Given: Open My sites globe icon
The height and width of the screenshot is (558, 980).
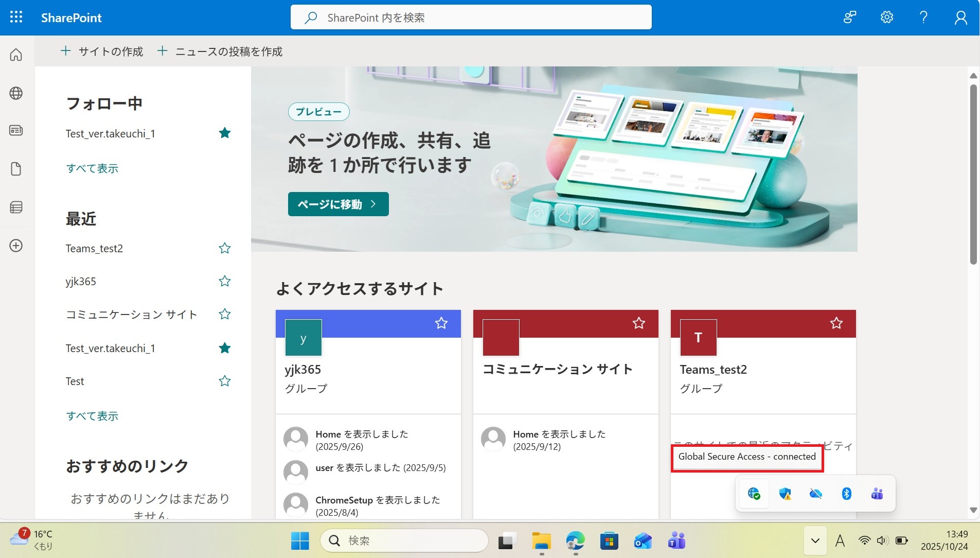Looking at the screenshot, I should [x=16, y=93].
